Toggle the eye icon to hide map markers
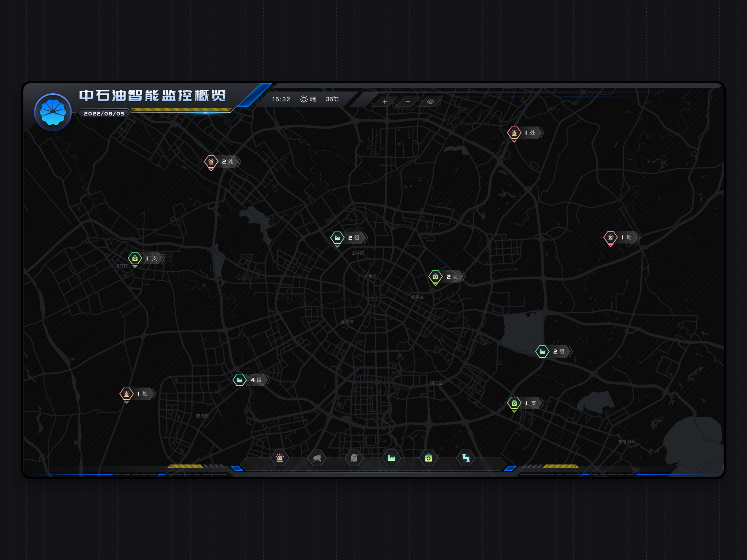The image size is (747, 560). click(x=430, y=102)
